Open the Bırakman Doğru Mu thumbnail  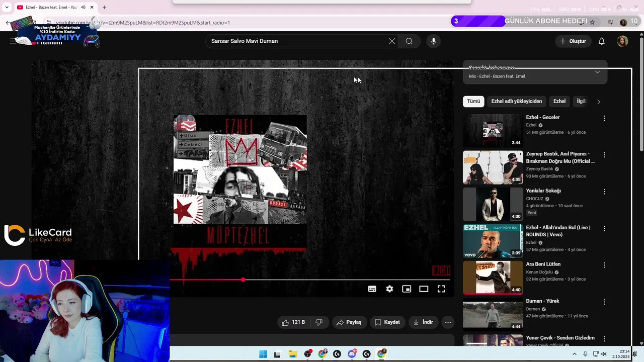tap(493, 167)
